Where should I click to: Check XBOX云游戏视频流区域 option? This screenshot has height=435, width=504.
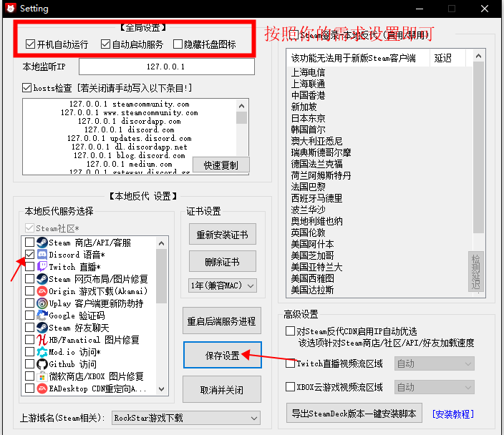[x=290, y=386]
